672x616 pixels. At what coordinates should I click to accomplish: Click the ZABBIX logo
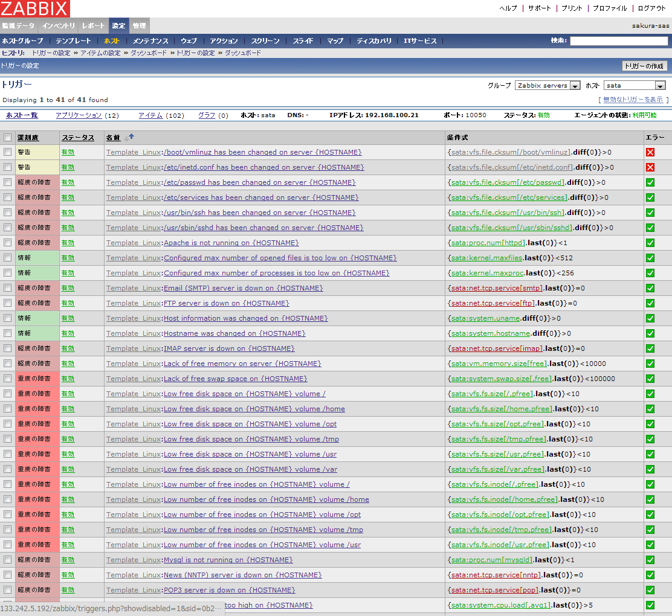(35, 8)
